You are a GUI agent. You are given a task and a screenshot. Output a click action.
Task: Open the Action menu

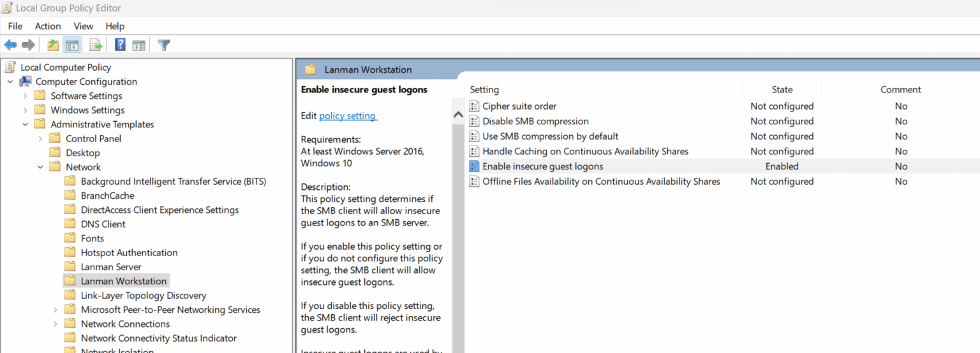tap(48, 26)
